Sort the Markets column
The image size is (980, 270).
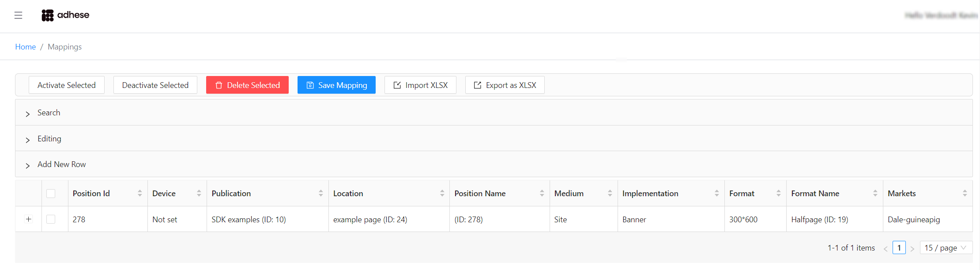(x=965, y=193)
